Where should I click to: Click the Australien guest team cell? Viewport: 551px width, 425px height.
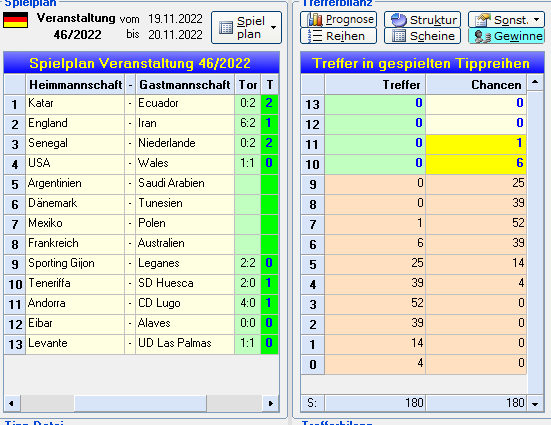[x=185, y=244]
